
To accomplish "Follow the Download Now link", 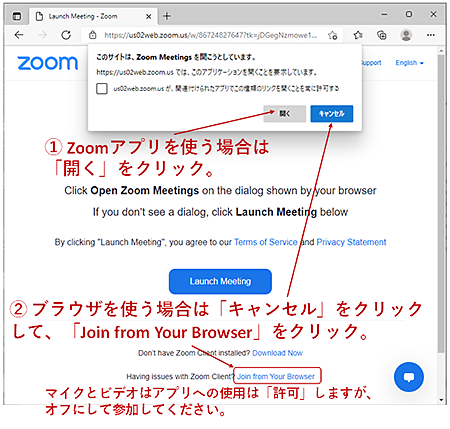I will pos(277,353).
